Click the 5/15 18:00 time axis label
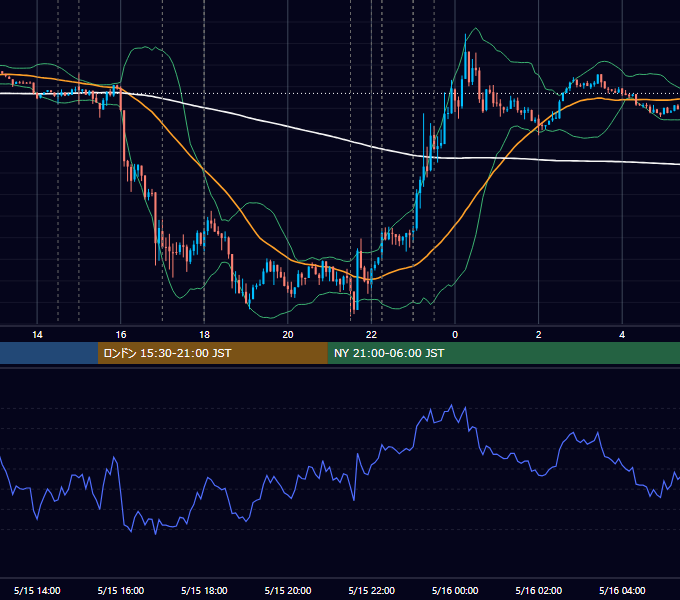Viewport: 680px width, 600px height. 204,590
